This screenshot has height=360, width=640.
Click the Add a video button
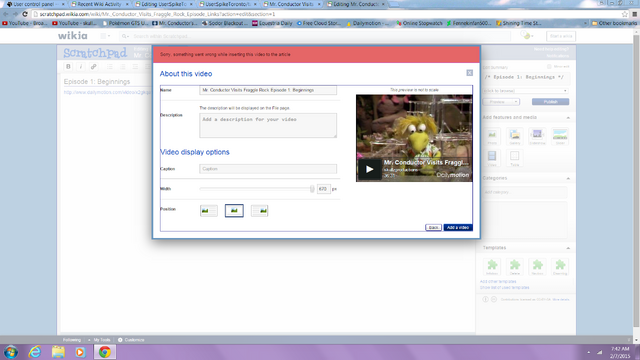point(458,227)
